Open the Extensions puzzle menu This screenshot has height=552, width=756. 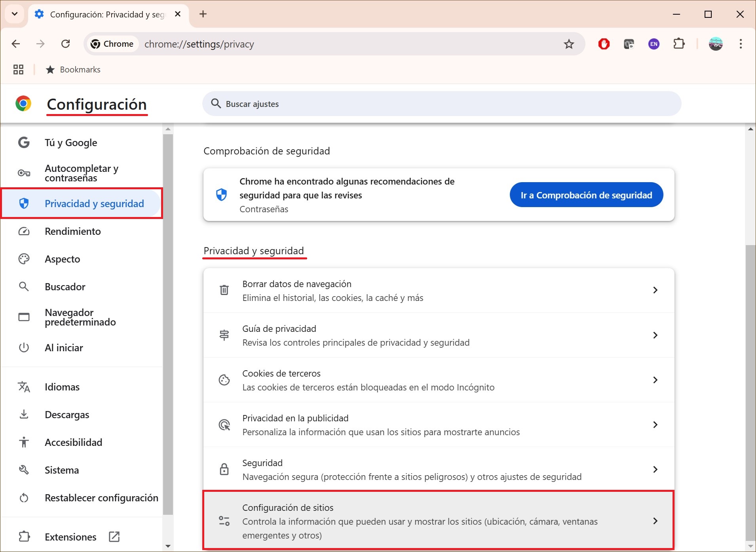pos(679,44)
